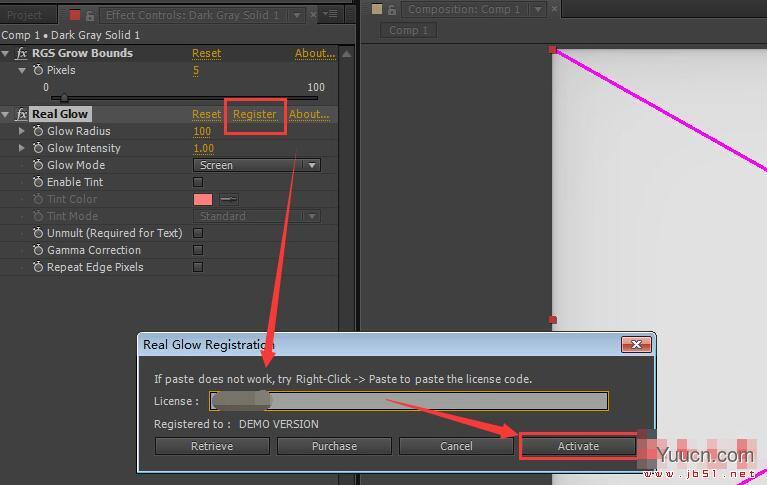
Task: Close the Real Glow Registration dialog
Action: coord(636,345)
